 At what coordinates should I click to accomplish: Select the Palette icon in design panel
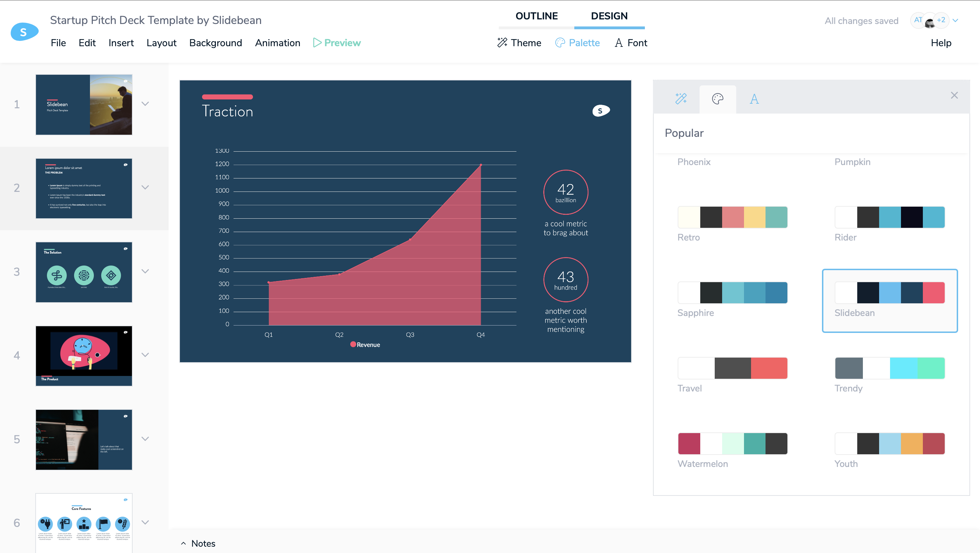coord(718,99)
